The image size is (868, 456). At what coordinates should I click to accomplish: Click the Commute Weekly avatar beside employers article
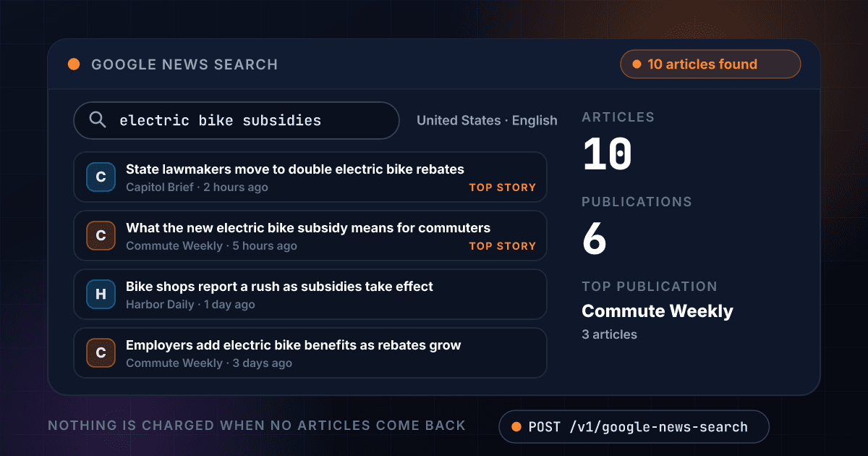[101, 353]
